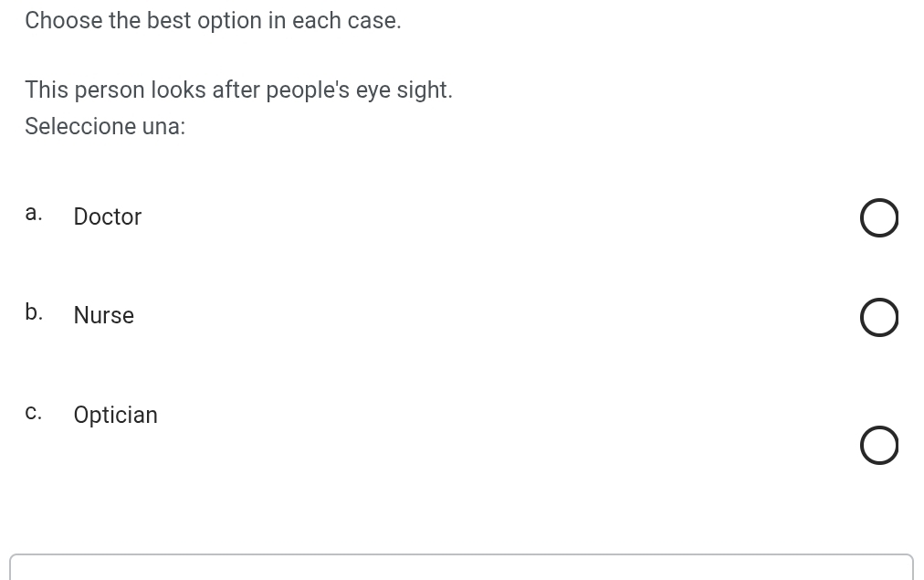Click the "Choose the best option" instruction

(x=213, y=21)
